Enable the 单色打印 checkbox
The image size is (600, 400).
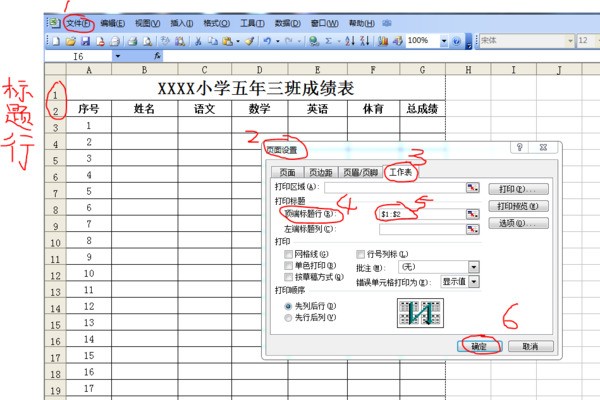coord(288,266)
